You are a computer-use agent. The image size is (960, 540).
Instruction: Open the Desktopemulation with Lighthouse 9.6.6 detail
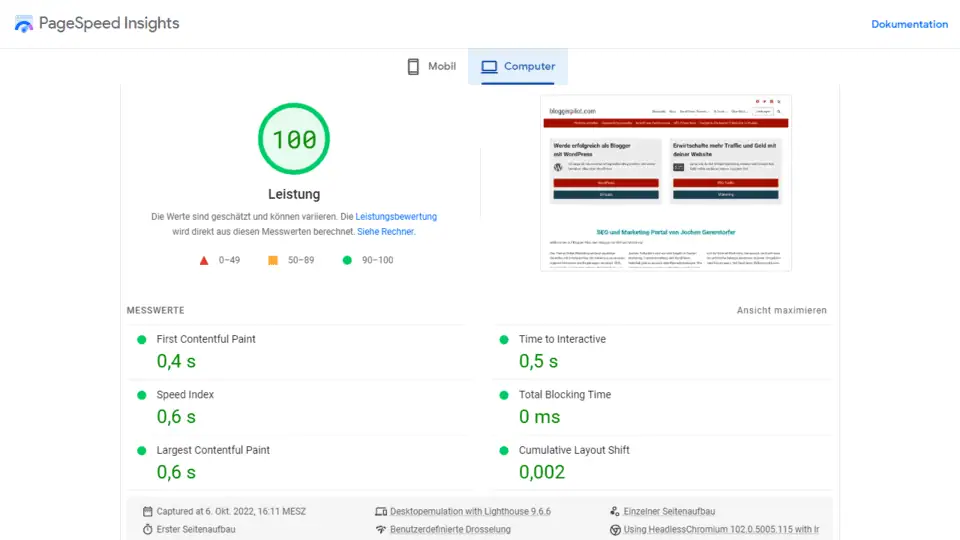pos(470,511)
